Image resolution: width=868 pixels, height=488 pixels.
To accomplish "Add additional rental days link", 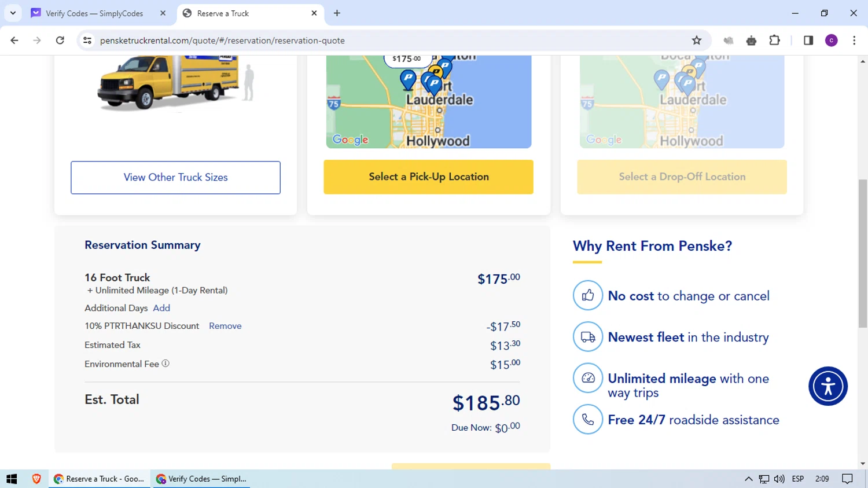I will click(x=161, y=308).
